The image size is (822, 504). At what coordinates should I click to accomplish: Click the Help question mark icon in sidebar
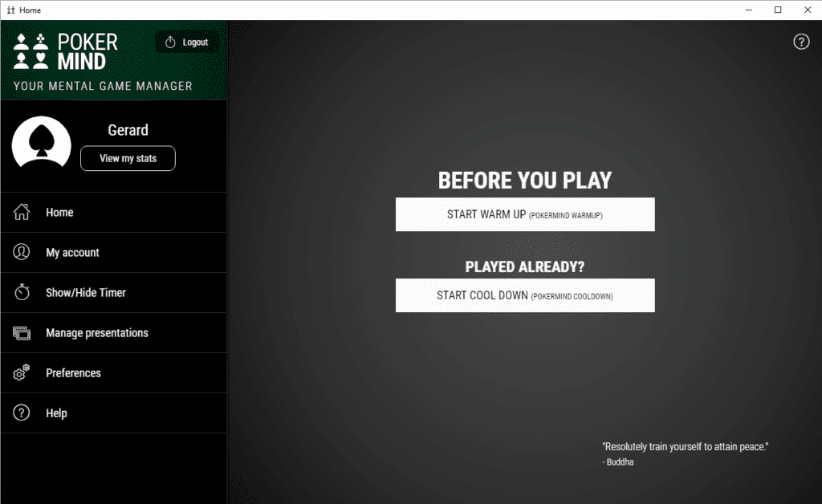(x=22, y=413)
